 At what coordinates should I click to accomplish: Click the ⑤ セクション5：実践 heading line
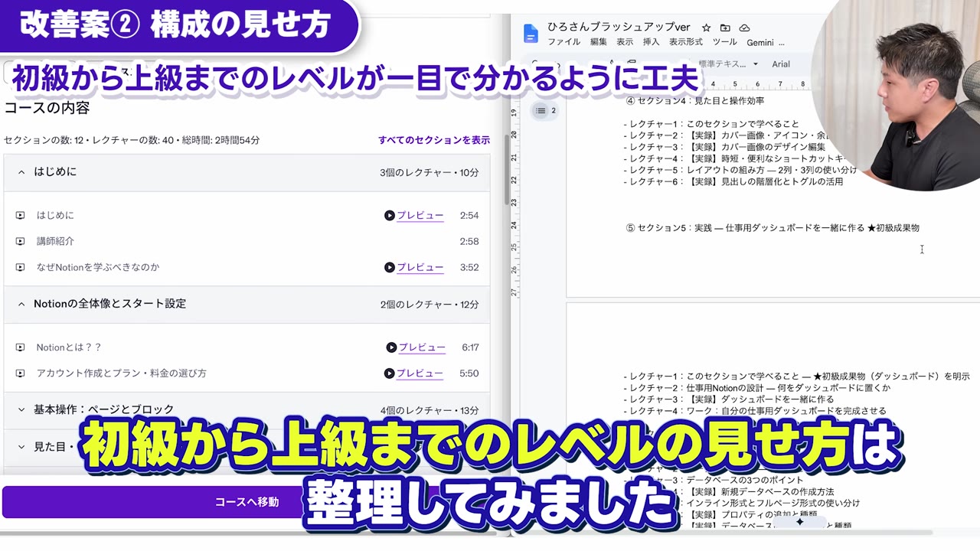pos(773,228)
